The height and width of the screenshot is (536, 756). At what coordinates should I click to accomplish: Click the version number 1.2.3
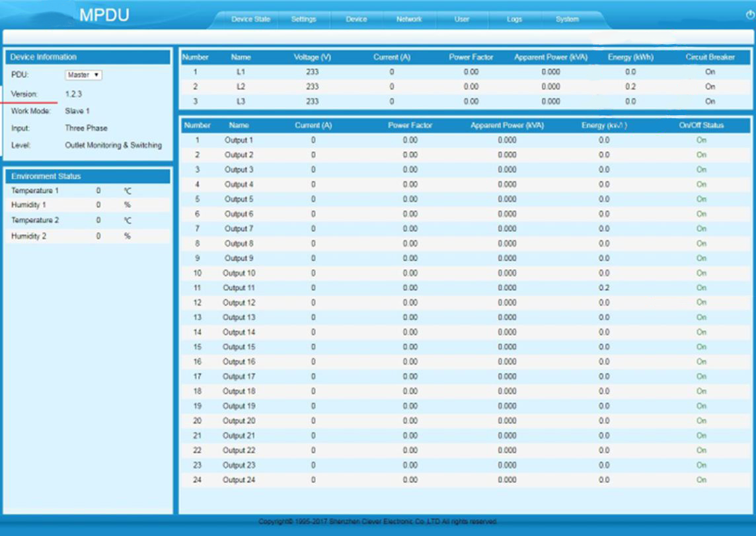73,95
